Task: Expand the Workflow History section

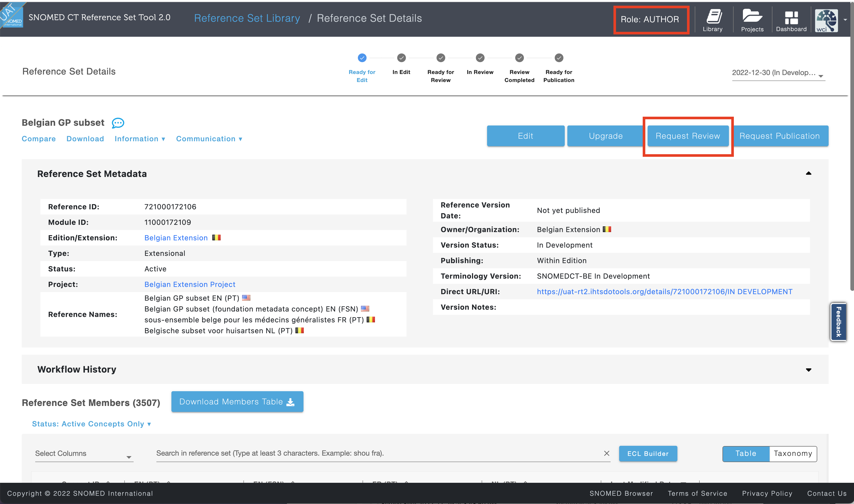Action: (808, 369)
